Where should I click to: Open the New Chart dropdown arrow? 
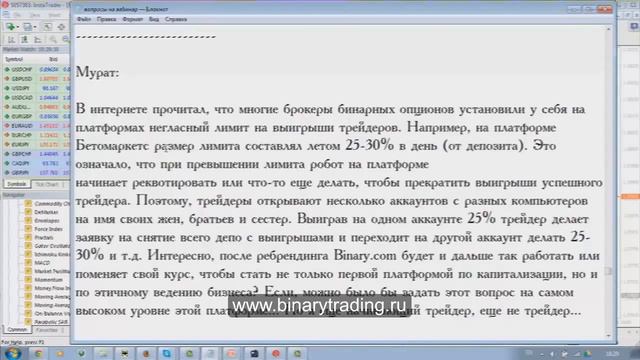click(17, 27)
